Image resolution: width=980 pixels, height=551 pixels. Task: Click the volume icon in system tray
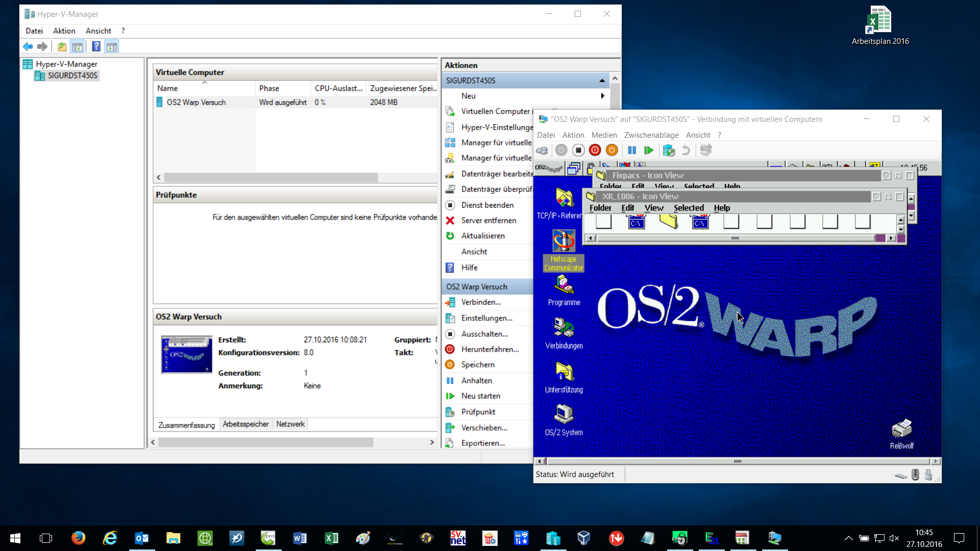click(x=894, y=538)
